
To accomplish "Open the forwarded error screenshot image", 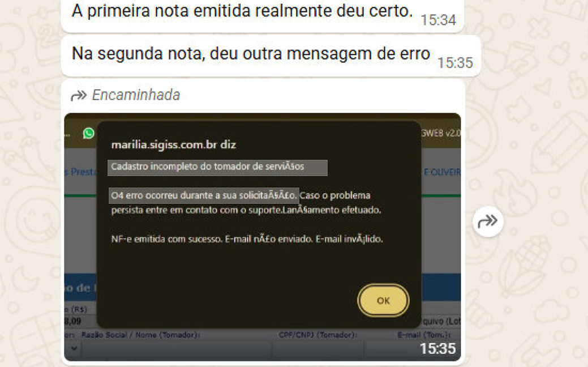I will tap(263, 237).
